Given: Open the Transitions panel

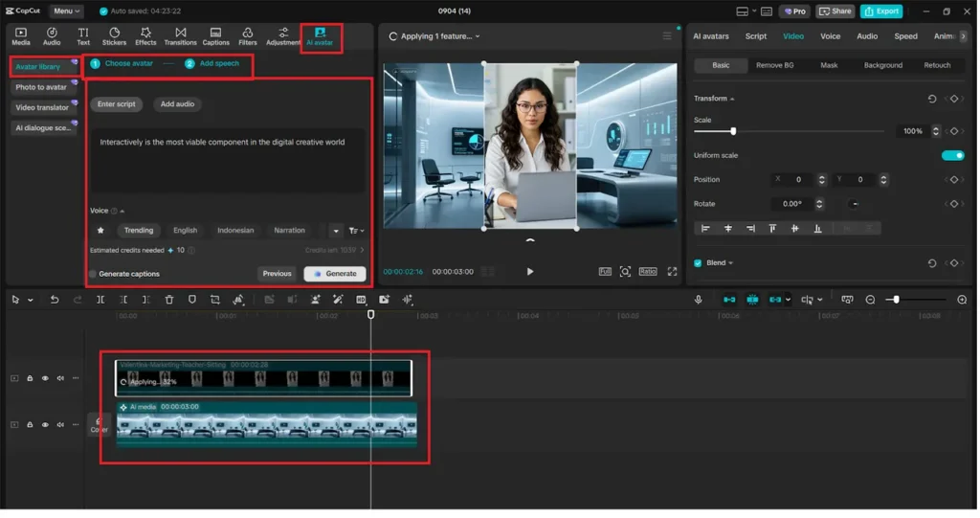Looking at the screenshot, I should point(180,36).
